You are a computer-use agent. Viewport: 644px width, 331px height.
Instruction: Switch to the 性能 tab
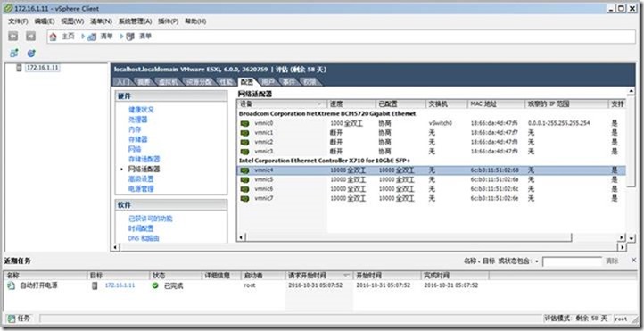[x=226, y=82]
